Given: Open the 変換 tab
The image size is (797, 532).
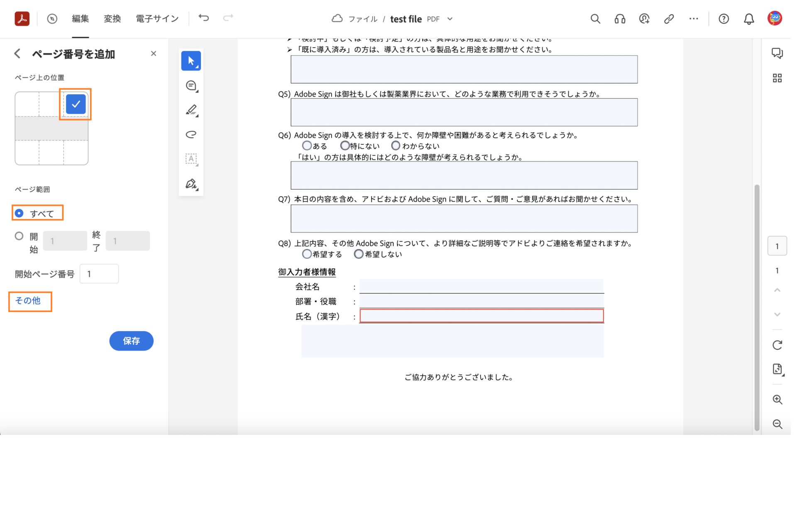Looking at the screenshot, I should click(112, 19).
